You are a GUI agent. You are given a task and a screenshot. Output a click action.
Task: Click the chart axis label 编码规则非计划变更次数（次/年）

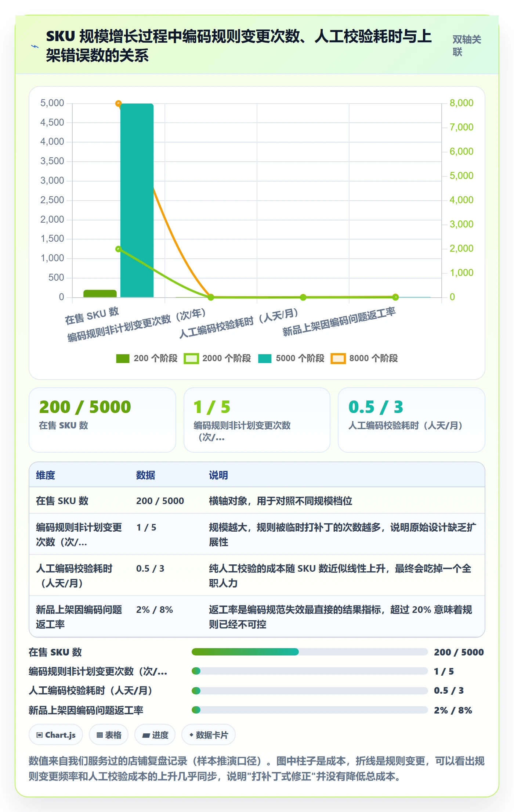(136, 325)
